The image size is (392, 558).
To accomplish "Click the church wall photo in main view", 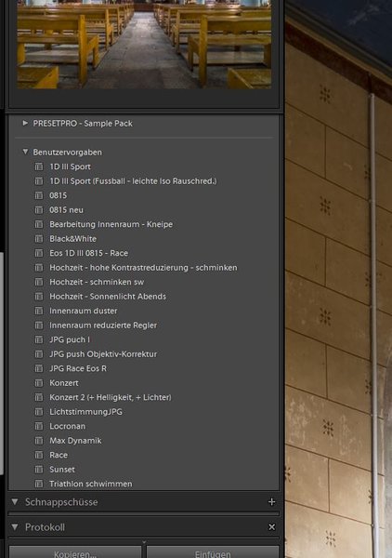I will [339, 279].
